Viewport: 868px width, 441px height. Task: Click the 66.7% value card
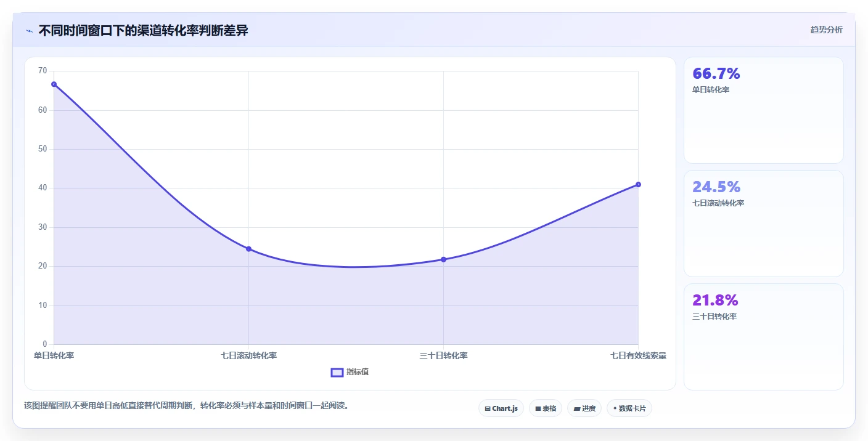[x=763, y=110]
